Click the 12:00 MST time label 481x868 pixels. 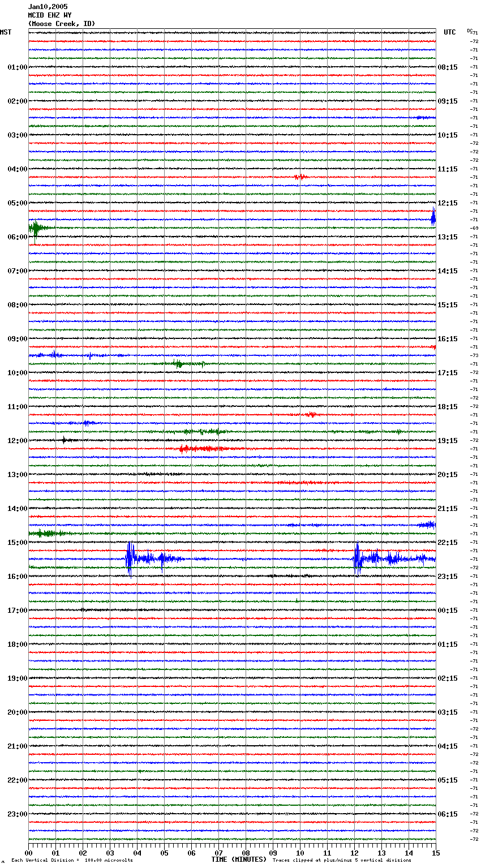pyautogui.click(x=18, y=441)
